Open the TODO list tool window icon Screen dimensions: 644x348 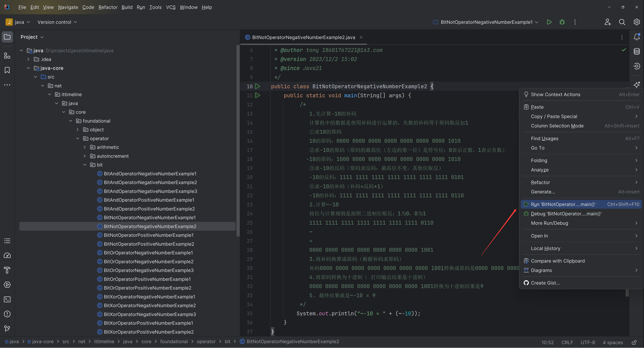click(x=7, y=241)
